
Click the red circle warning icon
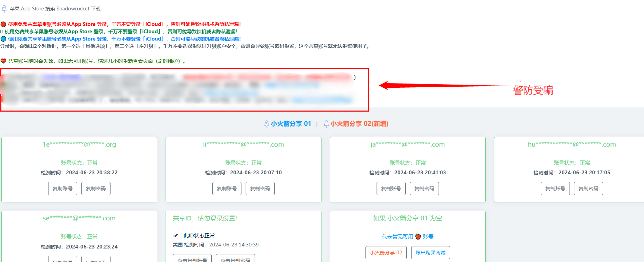pos(3,24)
